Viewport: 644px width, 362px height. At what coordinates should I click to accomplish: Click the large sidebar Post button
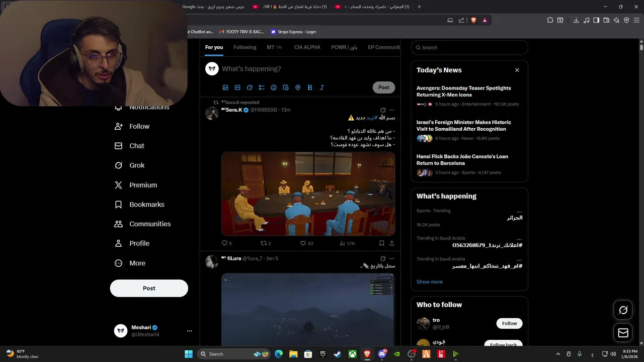pos(149,288)
